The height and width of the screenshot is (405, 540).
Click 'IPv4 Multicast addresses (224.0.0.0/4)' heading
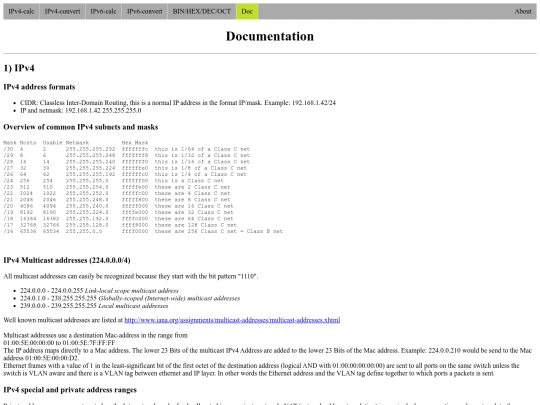(67, 260)
